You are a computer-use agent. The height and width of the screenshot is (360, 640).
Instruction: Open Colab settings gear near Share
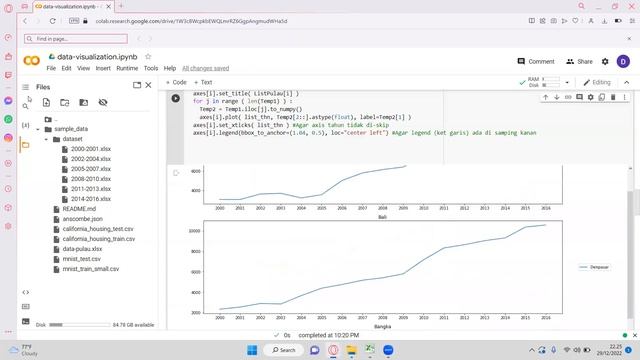605,62
